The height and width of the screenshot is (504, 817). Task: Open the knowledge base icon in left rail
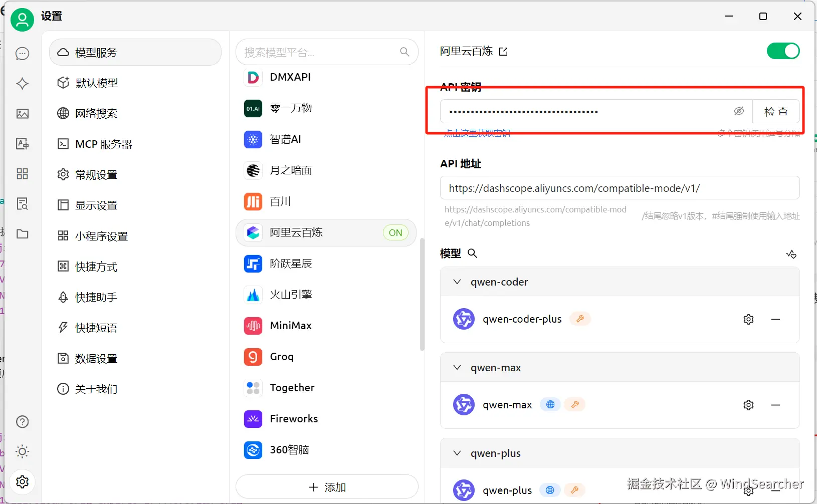pos(23,204)
